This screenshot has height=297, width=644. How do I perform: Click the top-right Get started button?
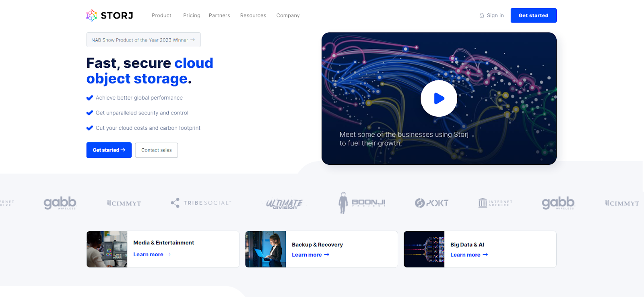pos(533,15)
